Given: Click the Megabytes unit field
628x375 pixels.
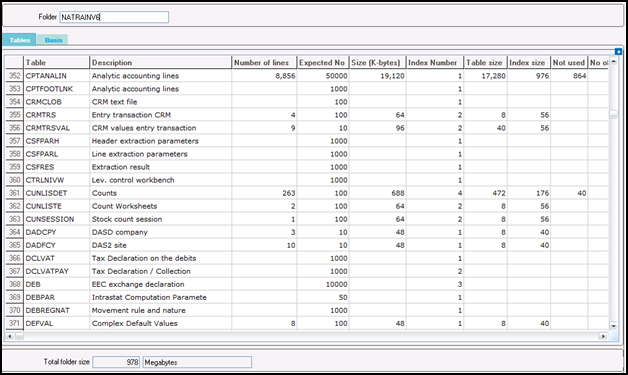Looking at the screenshot, I should [x=197, y=362].
